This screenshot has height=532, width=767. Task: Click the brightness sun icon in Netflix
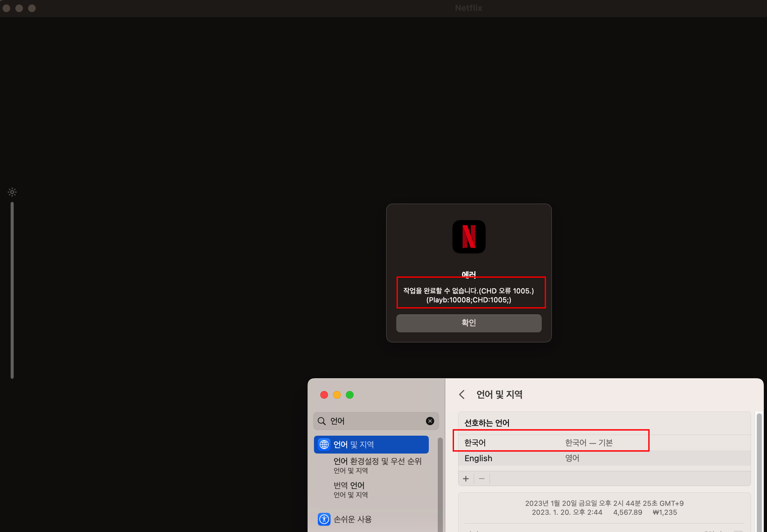12,192
